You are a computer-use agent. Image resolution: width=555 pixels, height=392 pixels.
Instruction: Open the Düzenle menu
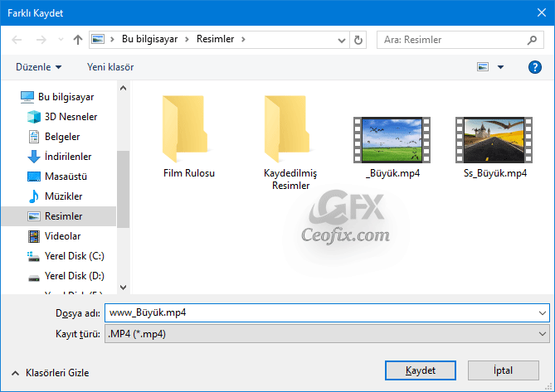(39, 67)
